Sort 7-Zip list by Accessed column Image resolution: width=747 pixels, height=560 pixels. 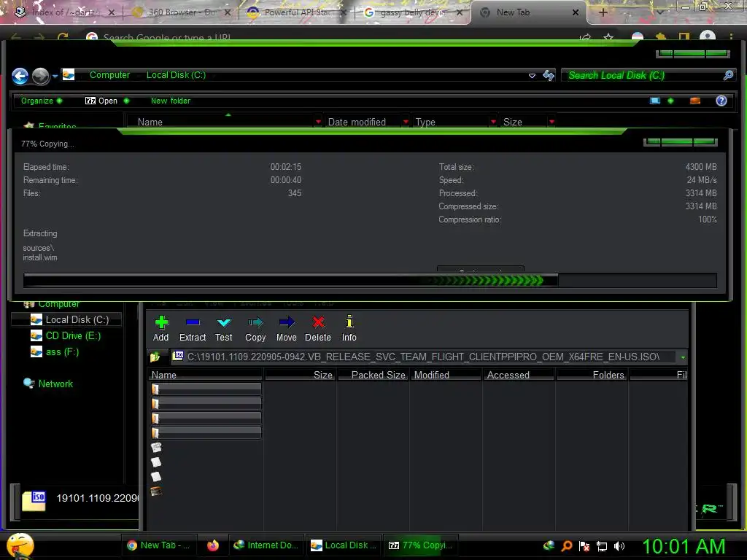click(x=519, y=375)
